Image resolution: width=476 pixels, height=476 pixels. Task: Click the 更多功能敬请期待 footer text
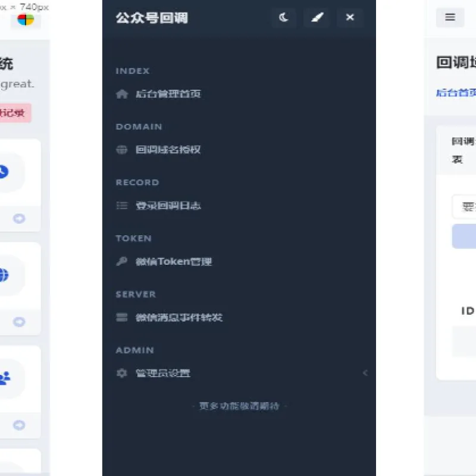point(239,406)
